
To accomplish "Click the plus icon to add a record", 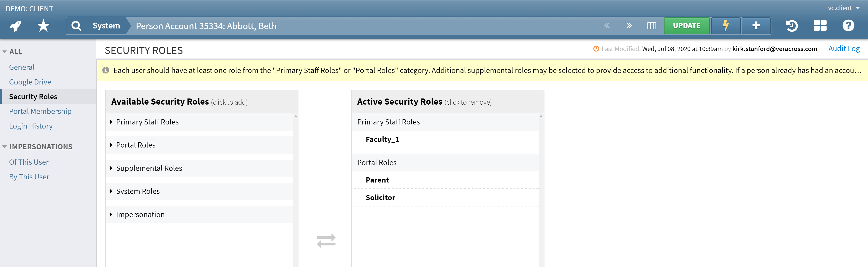I will tap(756, 26).
